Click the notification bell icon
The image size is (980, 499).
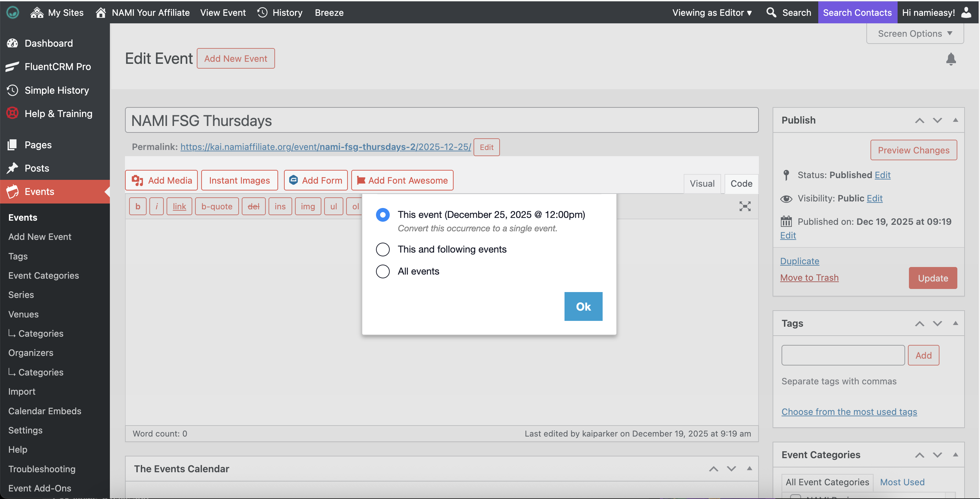coord(950,59)
